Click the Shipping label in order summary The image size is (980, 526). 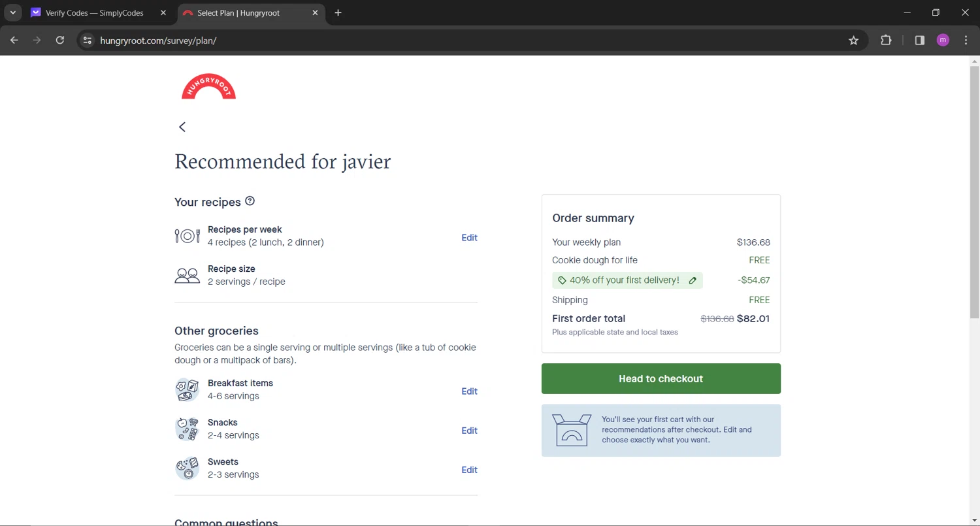(x=570, y=300)
